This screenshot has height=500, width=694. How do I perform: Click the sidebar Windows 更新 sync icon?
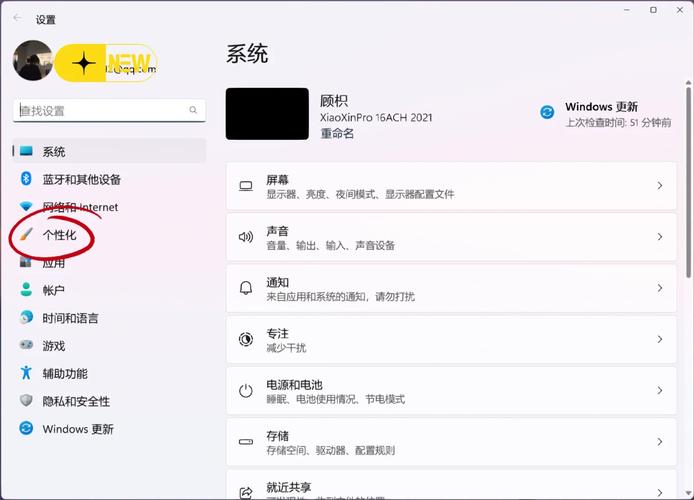click(x=26, y=428)
